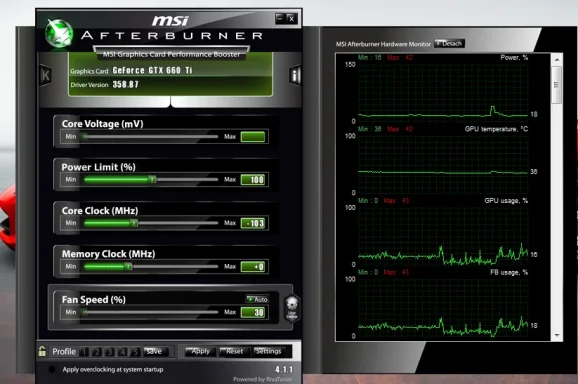The height and width of the screenshot is (384, 578).
Task: Adjust the Core Voltage slider
Action: (x=151, y=137)
